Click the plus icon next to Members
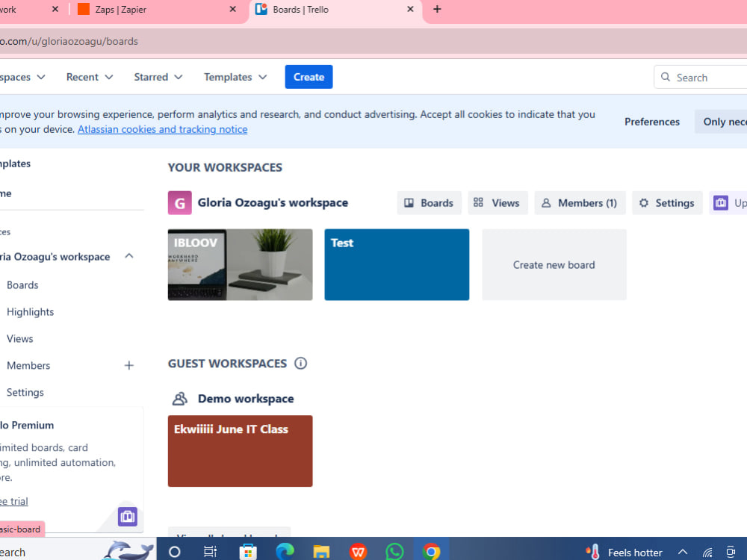 pyautogui.click(x=129, y=365)
